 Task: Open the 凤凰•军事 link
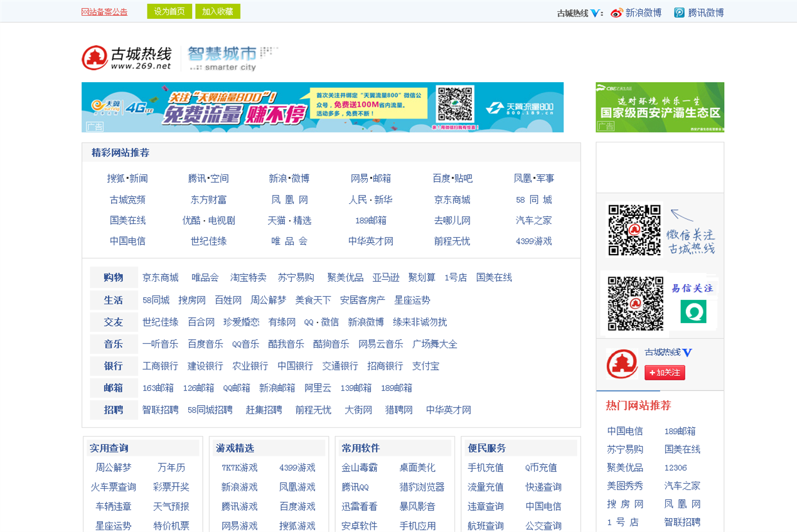point(534,179)
